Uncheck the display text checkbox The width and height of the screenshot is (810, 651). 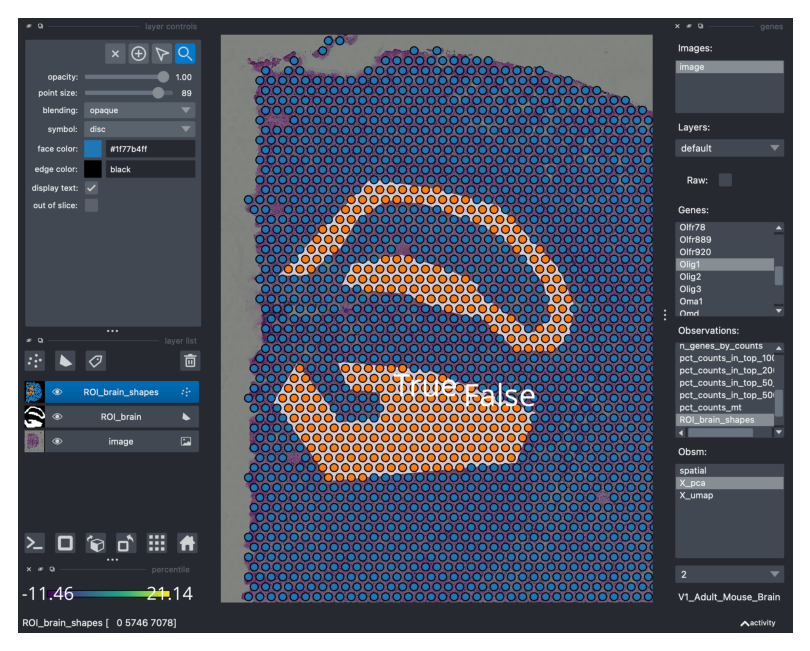point(91,188)
